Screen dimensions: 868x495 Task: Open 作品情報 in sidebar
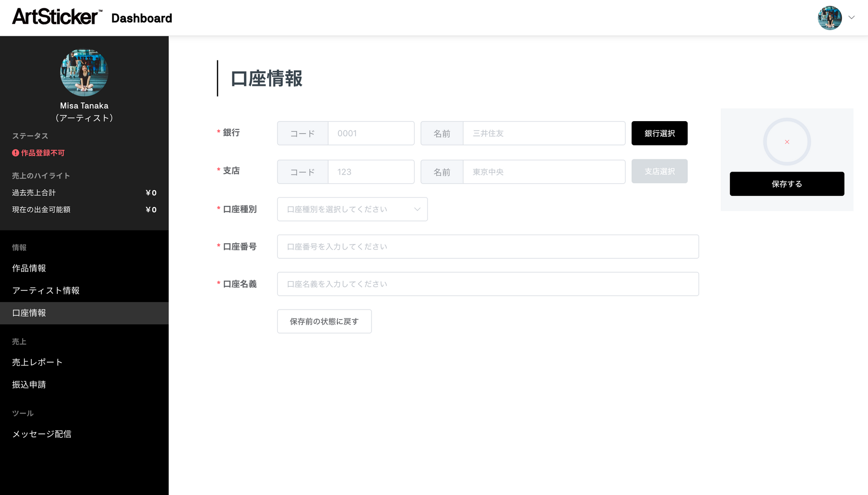[x=29, y=268]
